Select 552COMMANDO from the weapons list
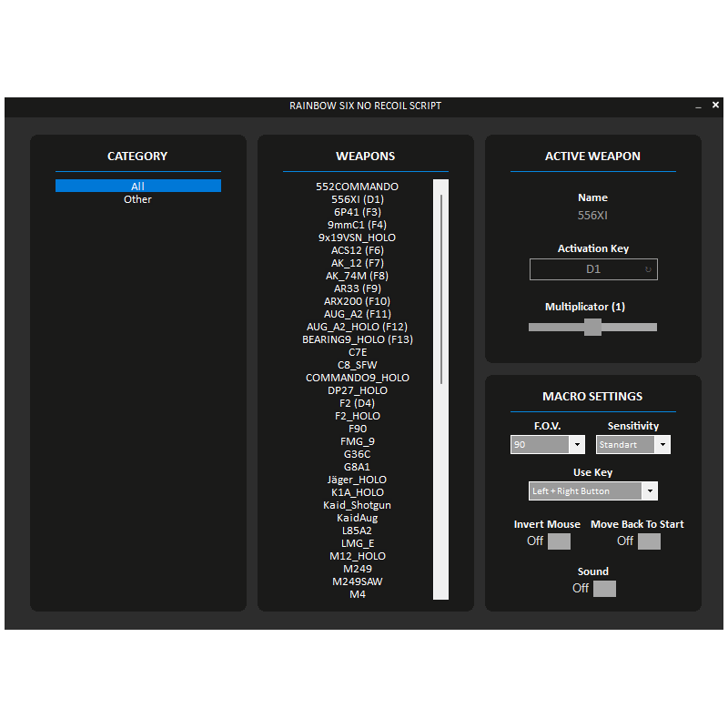 tap(357, 187)
